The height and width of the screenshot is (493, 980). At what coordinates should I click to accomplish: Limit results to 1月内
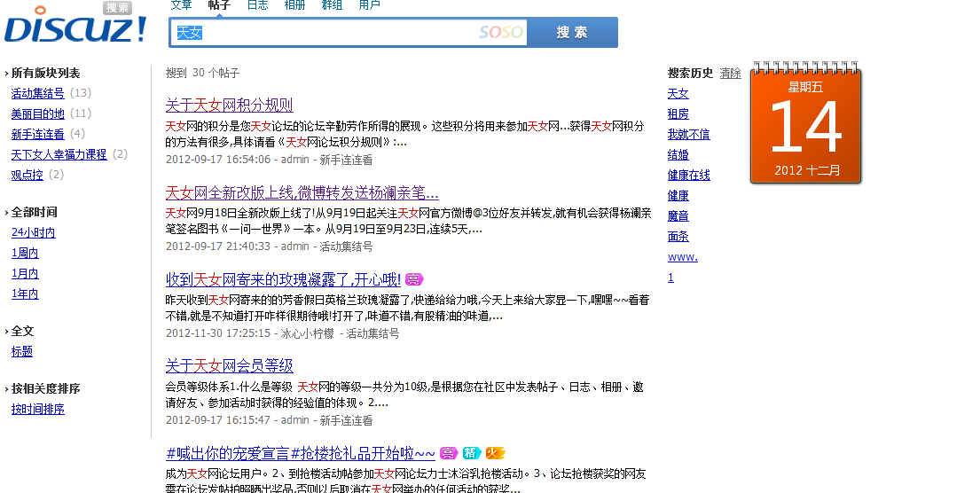tap(25, 274)
